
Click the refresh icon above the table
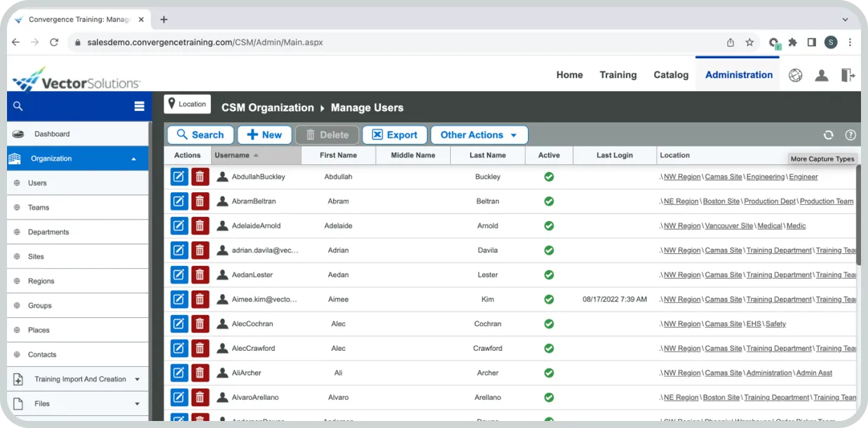pyautogui.click(x=828, y=135)
